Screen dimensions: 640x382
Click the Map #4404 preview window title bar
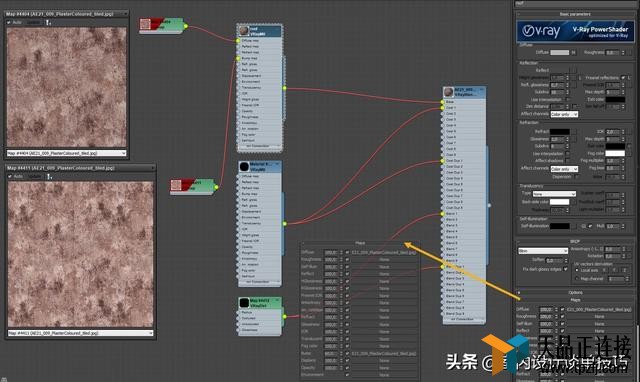pos(66,13)
